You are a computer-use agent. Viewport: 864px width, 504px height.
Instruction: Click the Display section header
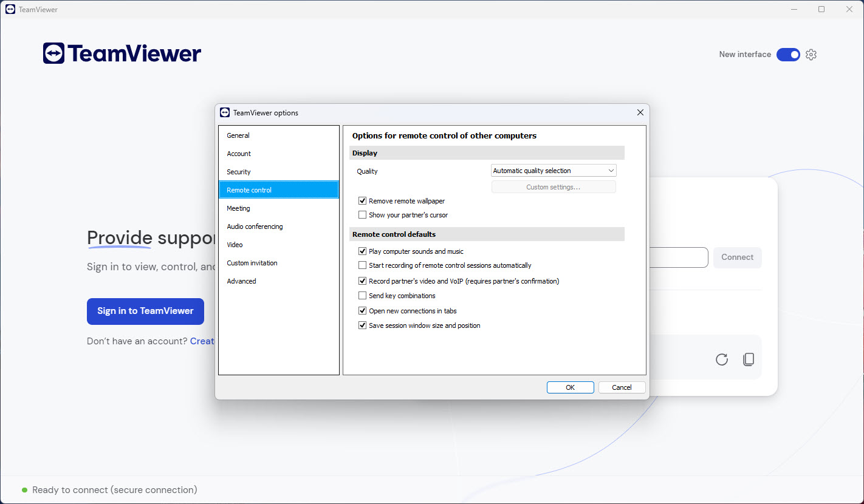click(487, 153)
